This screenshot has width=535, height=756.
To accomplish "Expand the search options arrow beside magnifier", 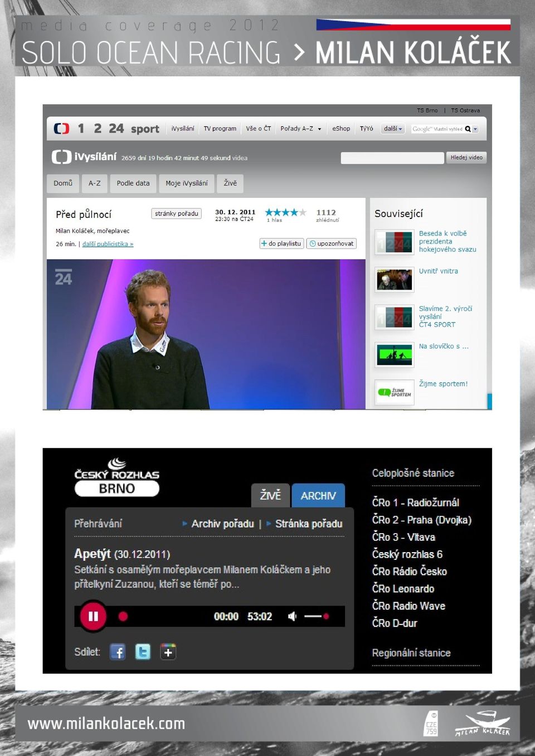I will click(475, 129).
